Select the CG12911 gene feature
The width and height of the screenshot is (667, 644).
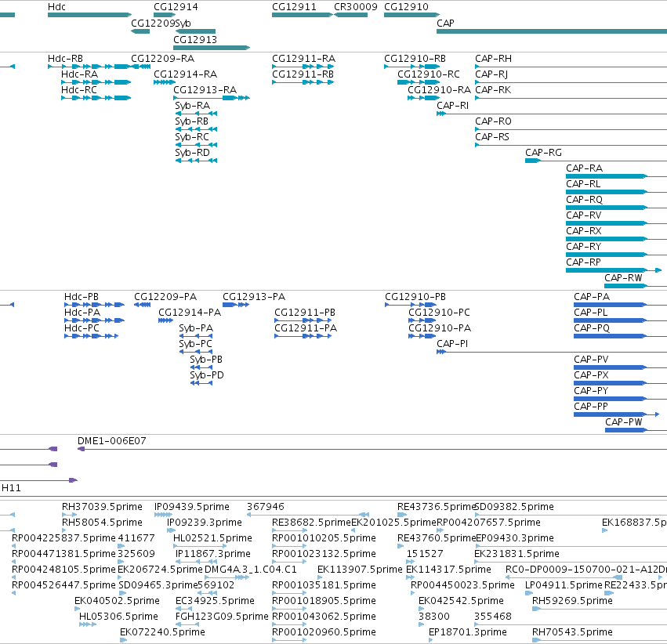click(302, 15)
